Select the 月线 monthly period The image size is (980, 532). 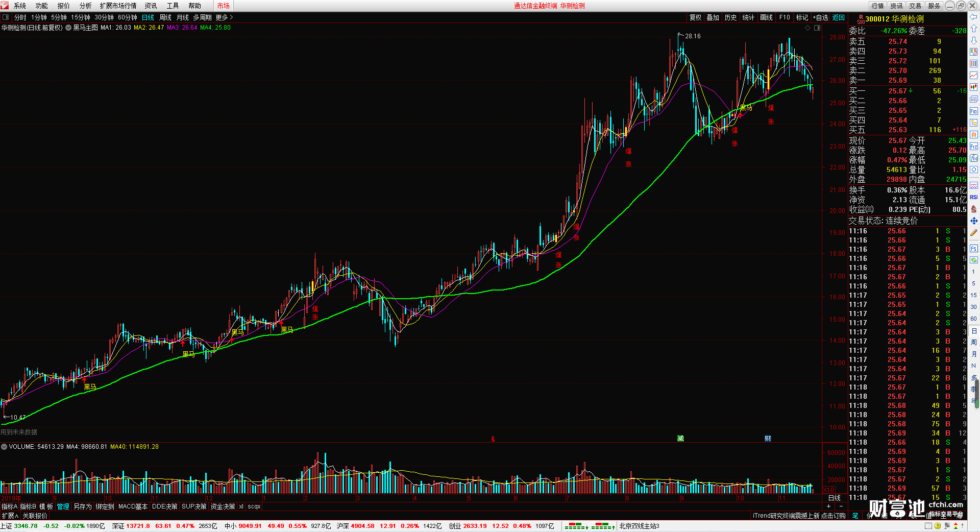tap(183, 17)
